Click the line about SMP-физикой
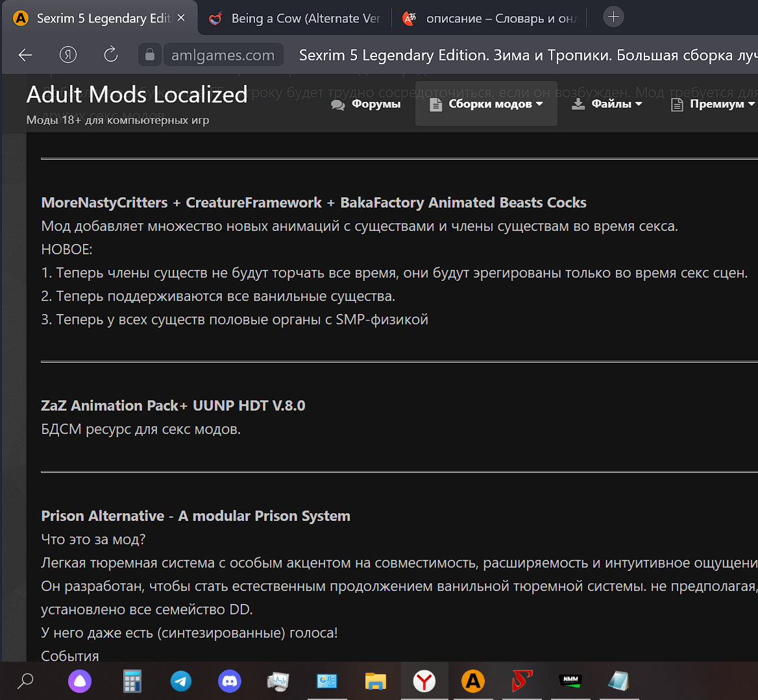The width and height of the screenshot is (758, 700). pyautogui.click(x=234, y=319)
